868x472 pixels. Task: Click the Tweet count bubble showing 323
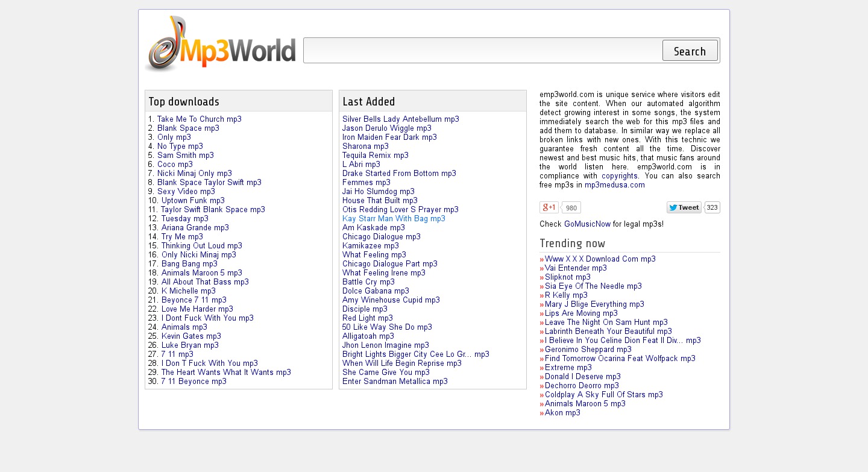[712, 208]
